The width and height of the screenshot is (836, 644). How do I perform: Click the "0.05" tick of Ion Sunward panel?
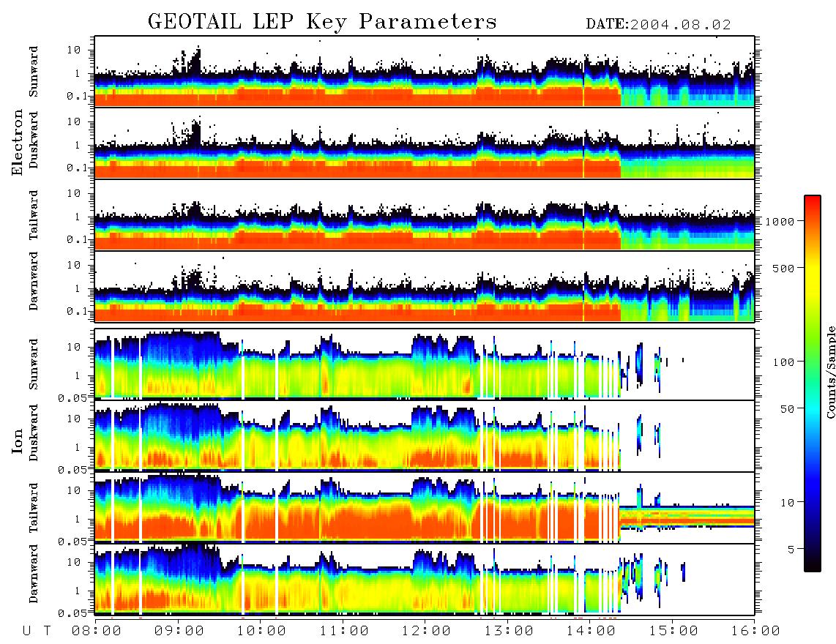point(72,397)
